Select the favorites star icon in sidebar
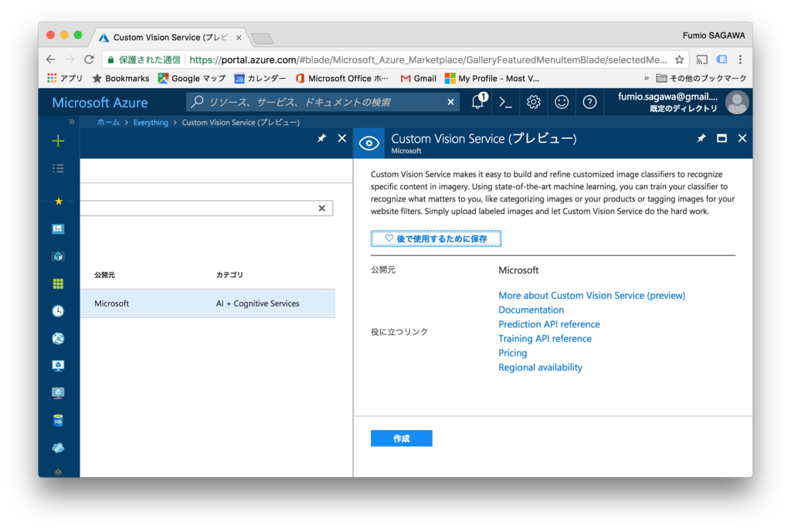 click(59, 202)
